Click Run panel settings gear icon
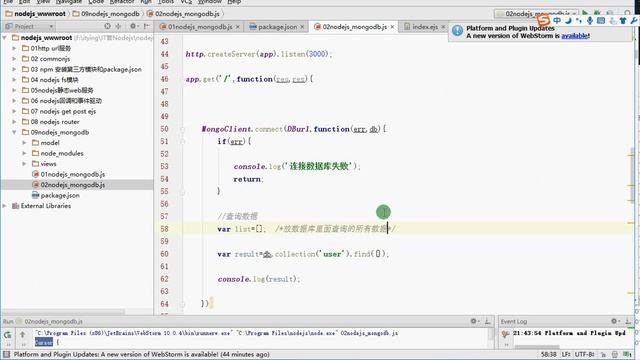The height and width of the screenshot is (360, 640). [x=474, y=321]
